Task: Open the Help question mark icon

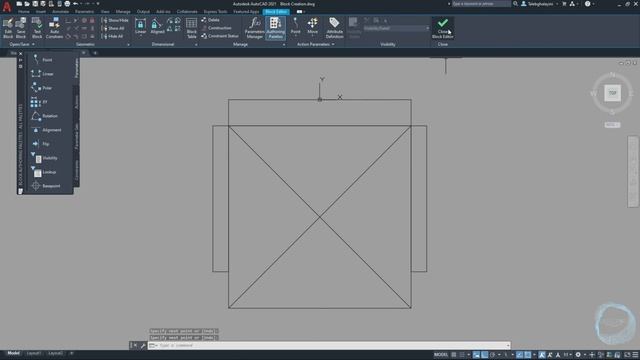Action: coord(587,4)
